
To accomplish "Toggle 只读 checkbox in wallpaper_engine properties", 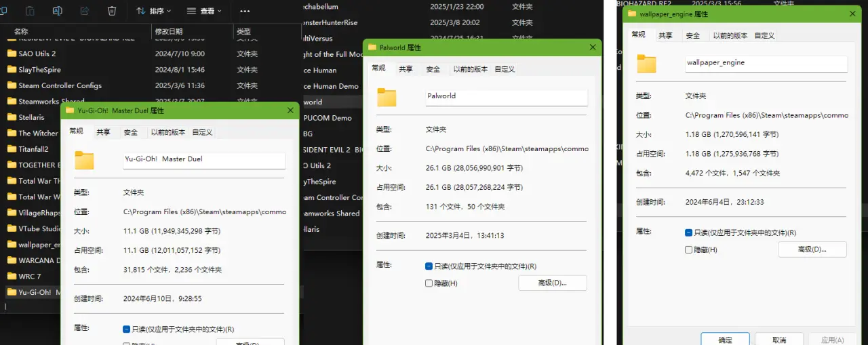I will pos(689,232).
